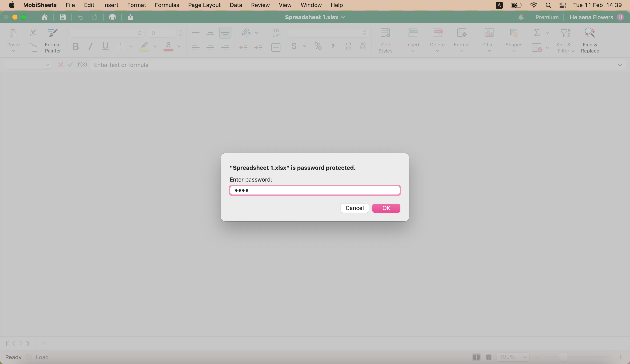Apply percent style formatting
This screenshot has width=630, height=364.
[x=318, y=46]
